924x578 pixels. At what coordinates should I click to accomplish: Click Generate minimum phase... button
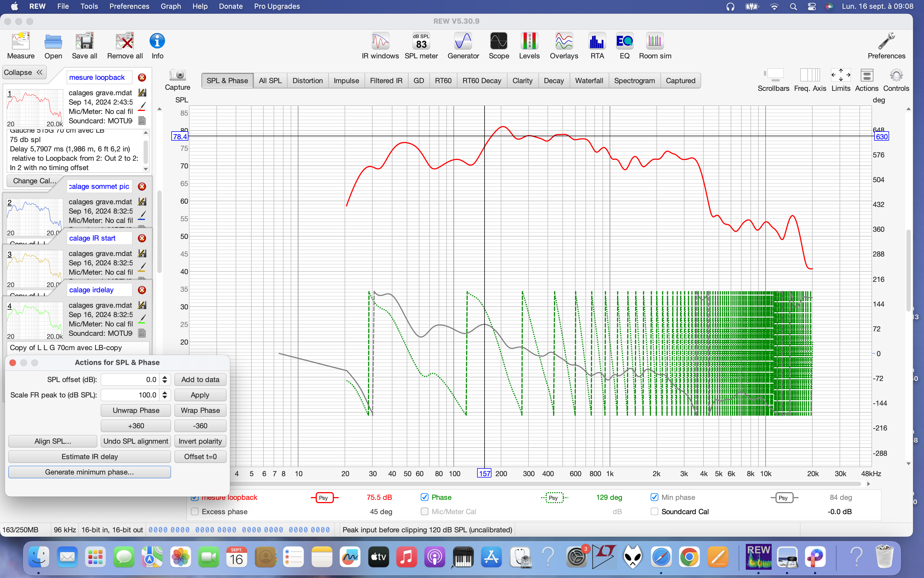click(x=90, y=472)
